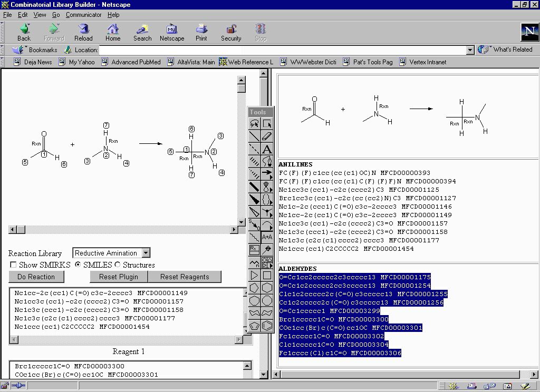Open the Deja News bookmark

(33, 62)
